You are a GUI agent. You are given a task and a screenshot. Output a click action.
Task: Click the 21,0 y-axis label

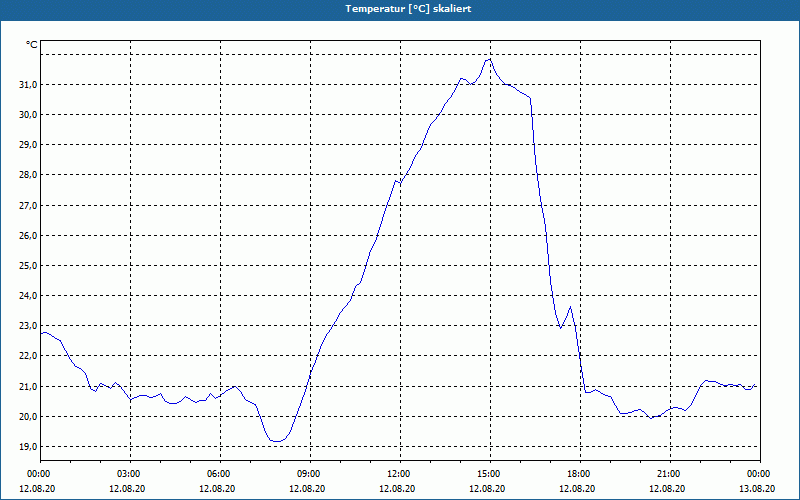(x=28, y=387)
